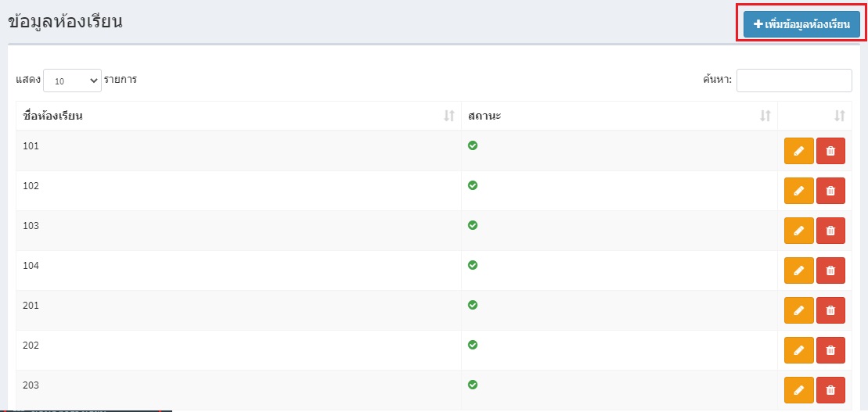The width and height of the screenshot is (868, 412).
Task: Sort by ชื่อห้องเรียน column arrows
Action: coord(449,116)
